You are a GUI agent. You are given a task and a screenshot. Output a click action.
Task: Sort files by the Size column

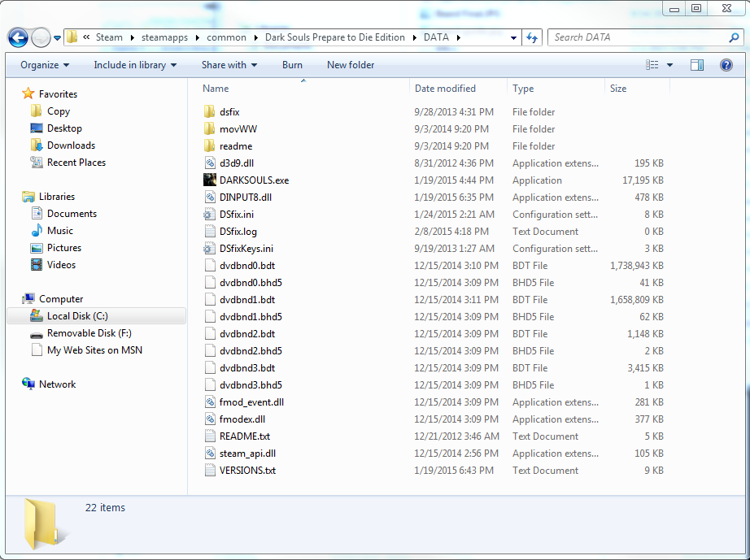pyautogui.click(x=637, y=89)
